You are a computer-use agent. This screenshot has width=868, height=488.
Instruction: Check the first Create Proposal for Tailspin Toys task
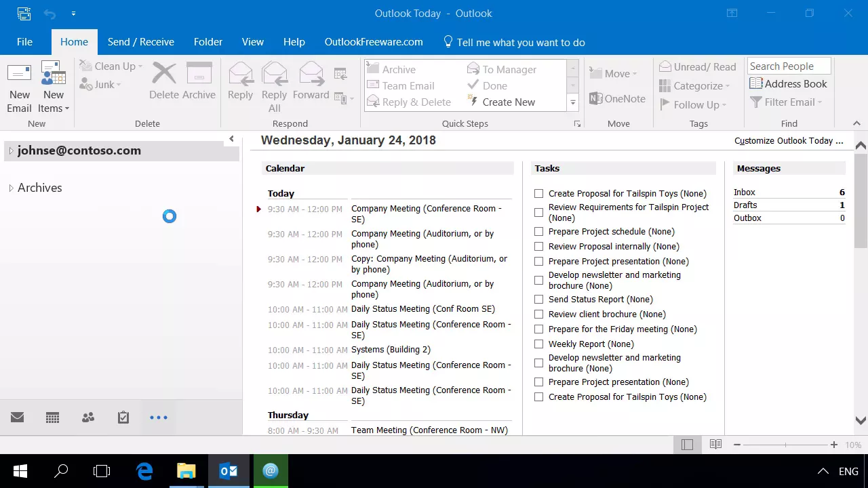[539, 194]
